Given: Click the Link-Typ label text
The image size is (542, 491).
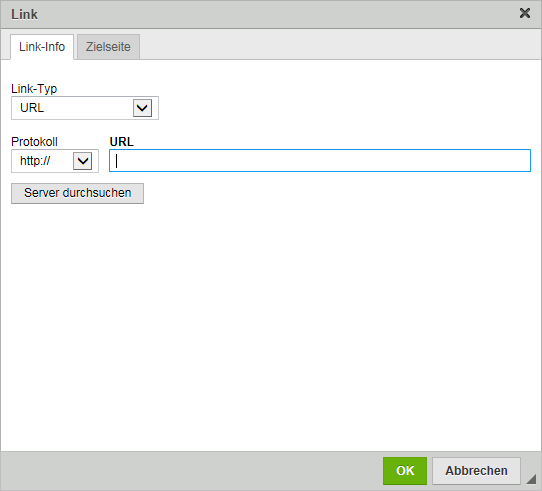Looking at the screenshot, I should pos(34,89).
